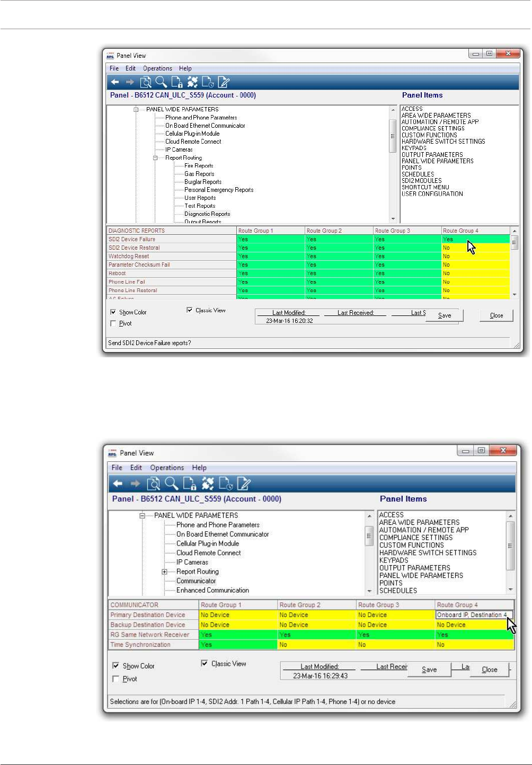Image resolution: width=532 pixels, height=765 pixels.
Task: Open Help menu in Communicator window
Action: [199, 468]
